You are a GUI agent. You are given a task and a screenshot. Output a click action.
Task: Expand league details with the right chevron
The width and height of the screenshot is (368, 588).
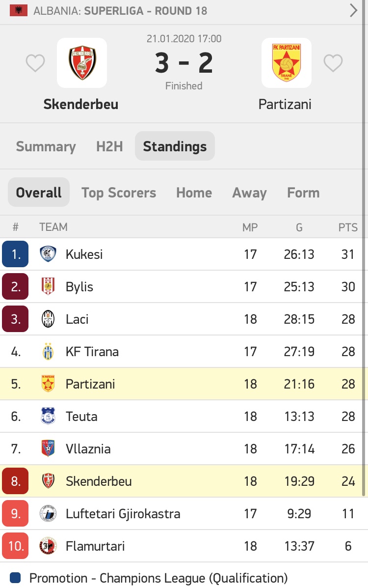click(353, 10)
